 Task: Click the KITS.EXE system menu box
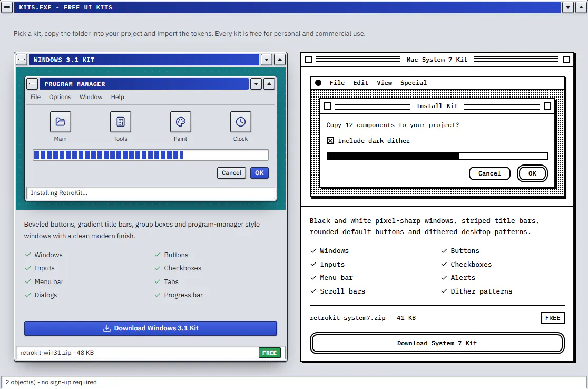click(x=7, y=7)
